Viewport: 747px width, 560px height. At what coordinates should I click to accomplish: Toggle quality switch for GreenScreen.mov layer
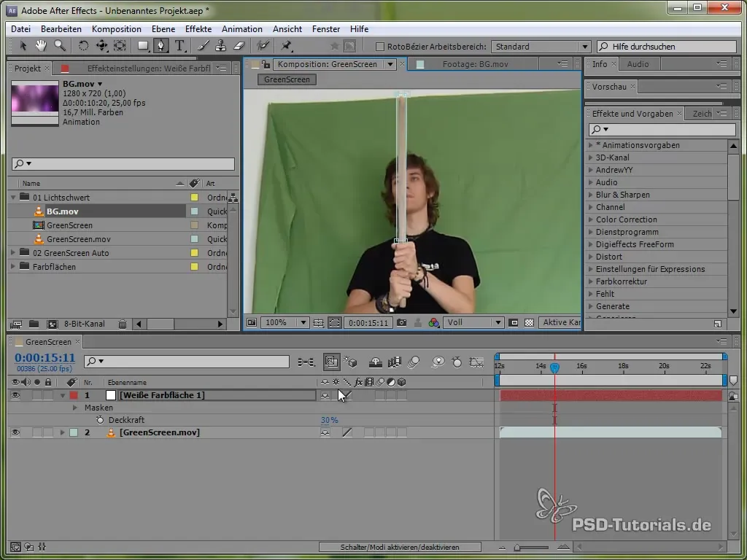[x=347, y=432]
